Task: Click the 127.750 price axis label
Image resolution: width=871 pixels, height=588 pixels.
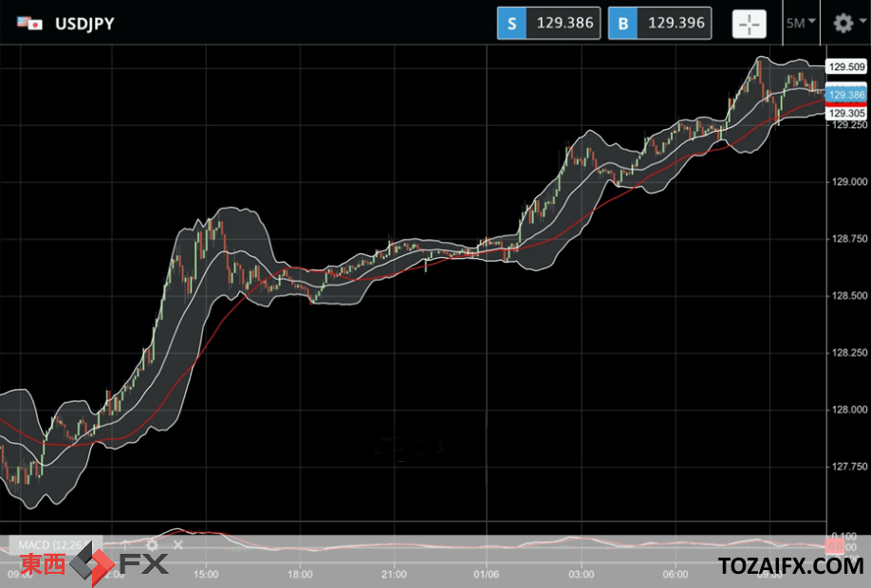Action: (x=849, y=467)
